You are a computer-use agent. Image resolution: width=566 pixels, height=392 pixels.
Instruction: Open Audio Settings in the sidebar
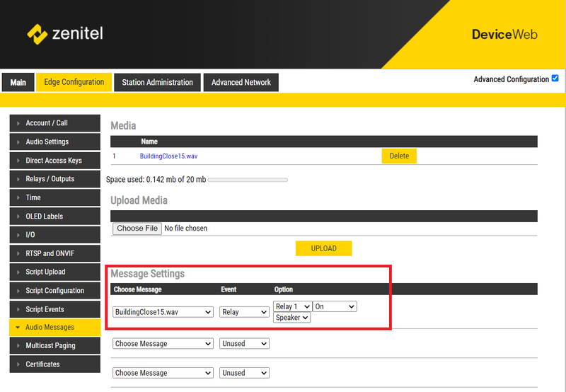click(x=53, y=142)
